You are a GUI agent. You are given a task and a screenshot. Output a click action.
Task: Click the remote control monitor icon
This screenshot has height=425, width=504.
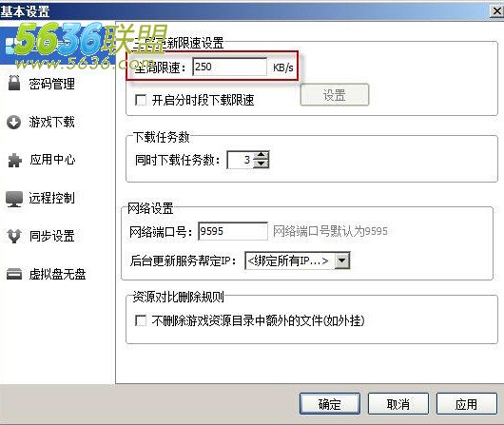click(x=14, y=199)
